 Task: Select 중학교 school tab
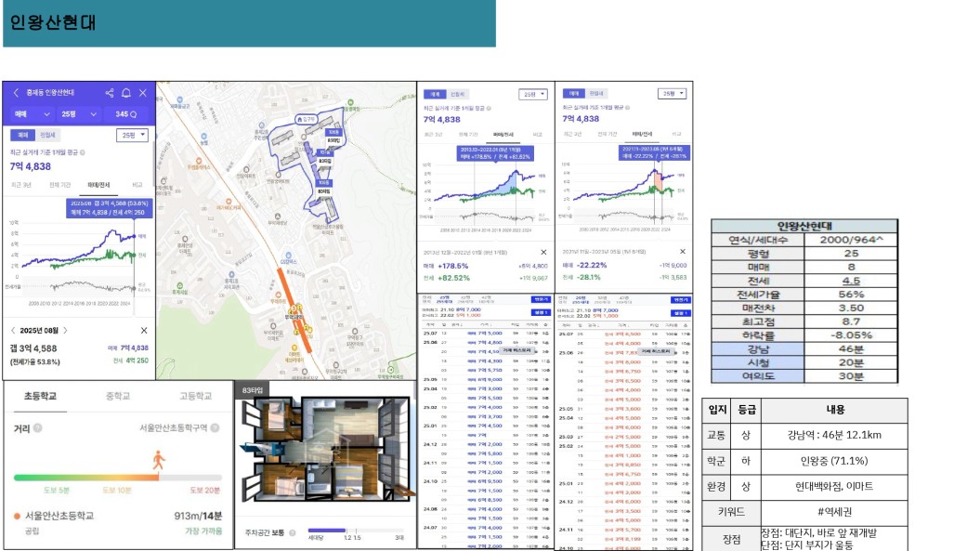117,397
